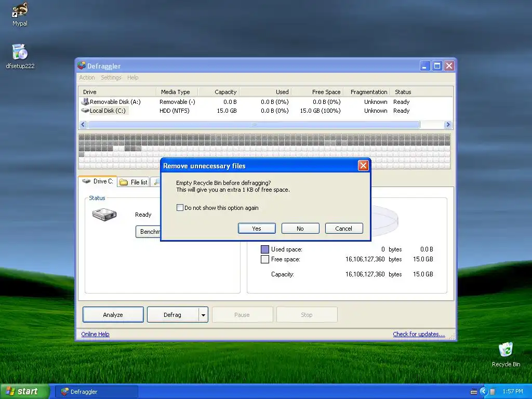The height and width of the screenshot is (399, 532).
Task: Open the Recycle Bin desktop icon
Action: pyautogui.click(x=506, y=350)
